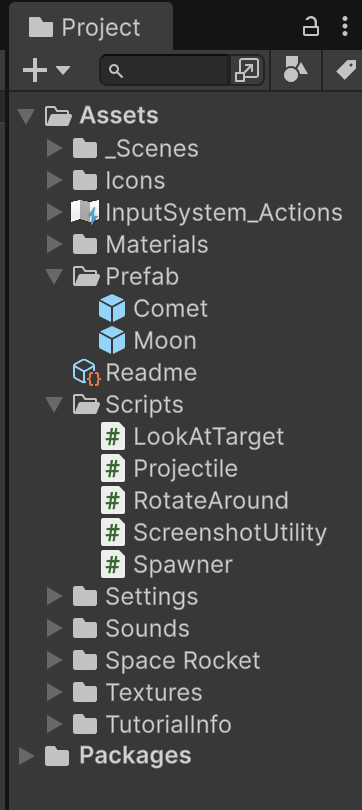
Task: Click the Sounds folder icon
Action: [x=85, y=629]
